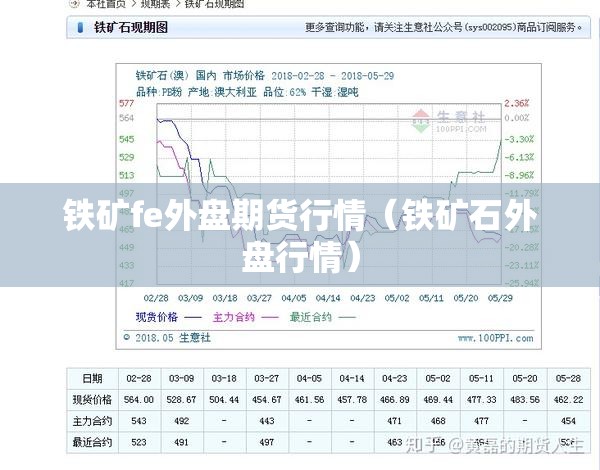Open the 现期表 breadcrumb link
This screenshot has width=600, height=470.
coord(156,4)
